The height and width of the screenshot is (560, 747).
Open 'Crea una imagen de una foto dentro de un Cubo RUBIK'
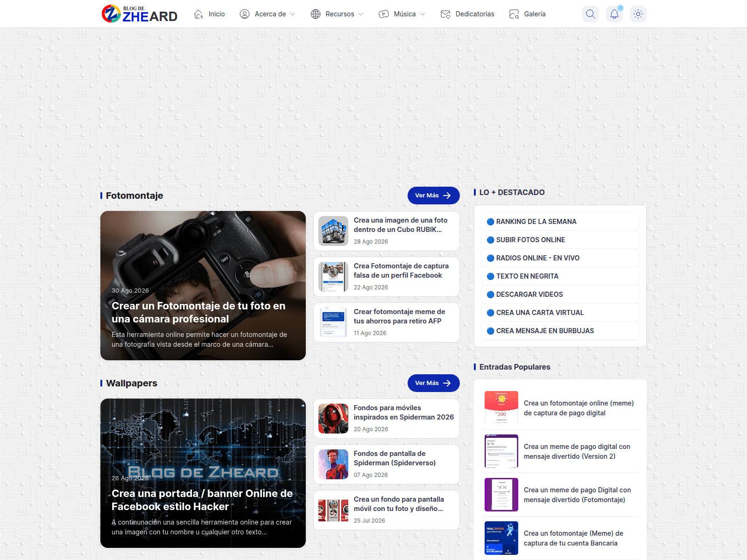(401, 225)
